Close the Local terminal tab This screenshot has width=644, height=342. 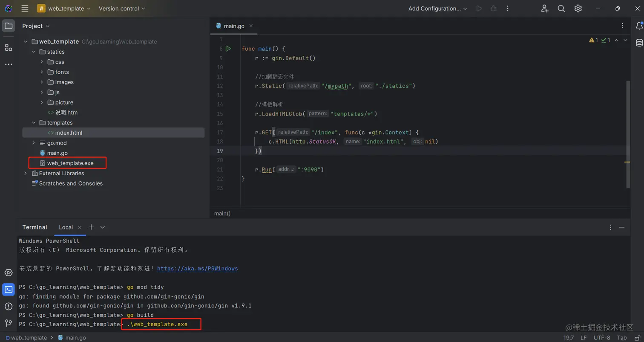80,227
